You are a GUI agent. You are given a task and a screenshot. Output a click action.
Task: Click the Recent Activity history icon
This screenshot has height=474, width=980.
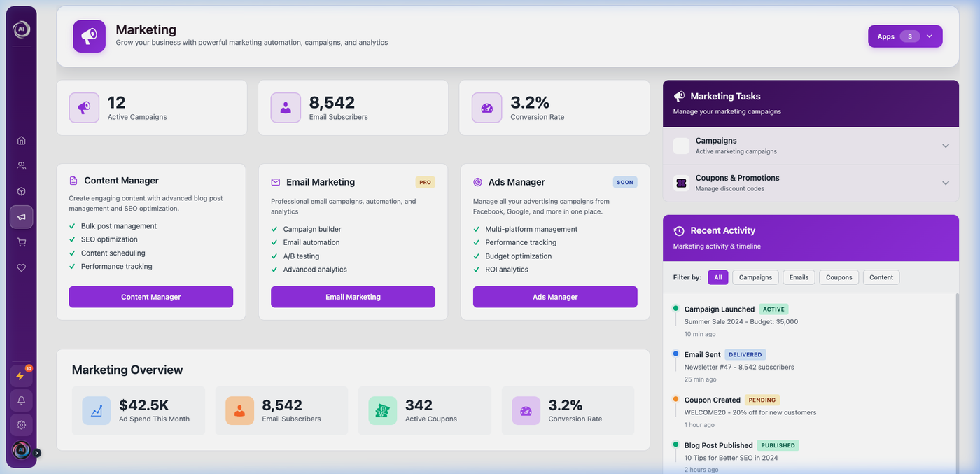click(x=679, y=230)
